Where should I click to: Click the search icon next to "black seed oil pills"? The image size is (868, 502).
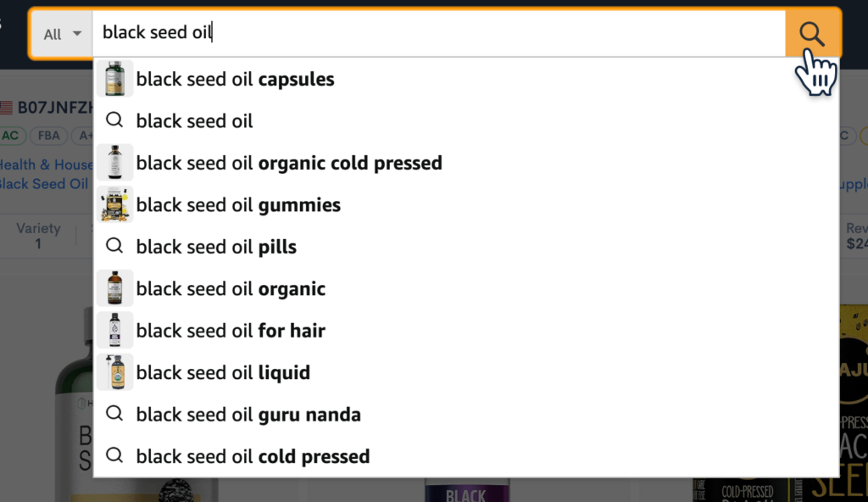[114, 246]
